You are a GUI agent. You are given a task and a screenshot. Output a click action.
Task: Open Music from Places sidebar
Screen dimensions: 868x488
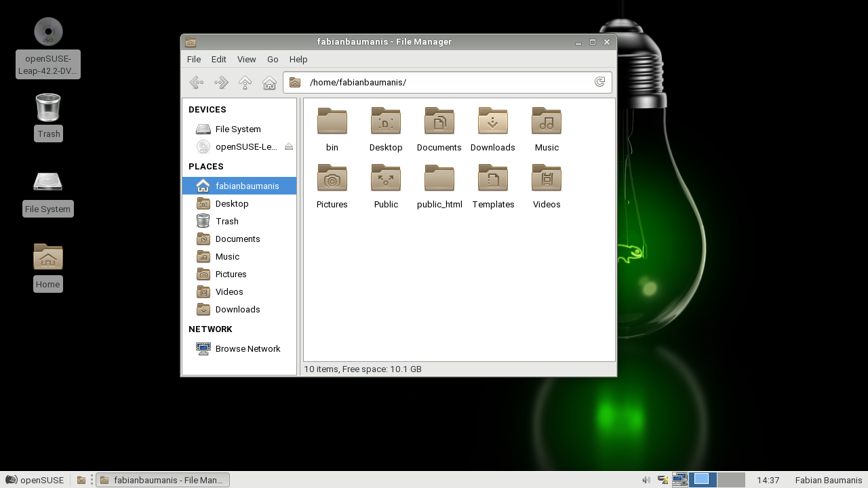coord(227,256)
